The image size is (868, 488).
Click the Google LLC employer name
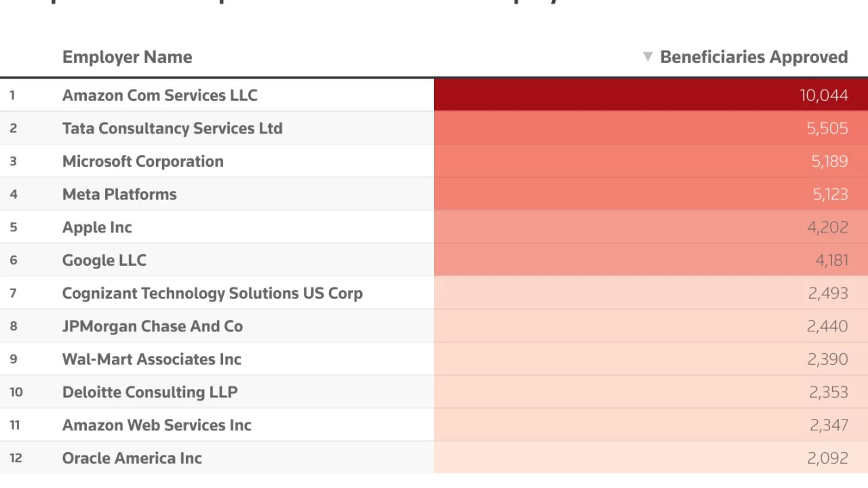point(104,260)
